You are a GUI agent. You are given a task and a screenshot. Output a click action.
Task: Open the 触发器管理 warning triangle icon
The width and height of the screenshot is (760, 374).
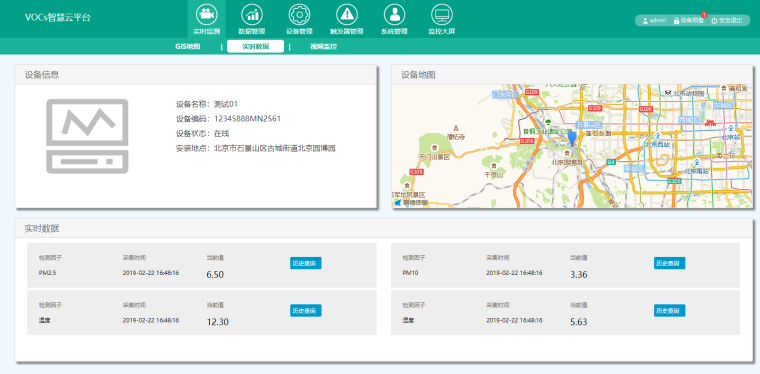point(347,14)
